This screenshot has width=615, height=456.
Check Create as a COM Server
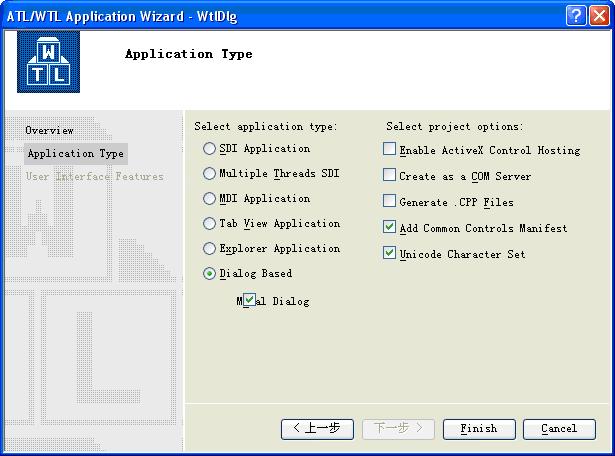click(390, 176)
